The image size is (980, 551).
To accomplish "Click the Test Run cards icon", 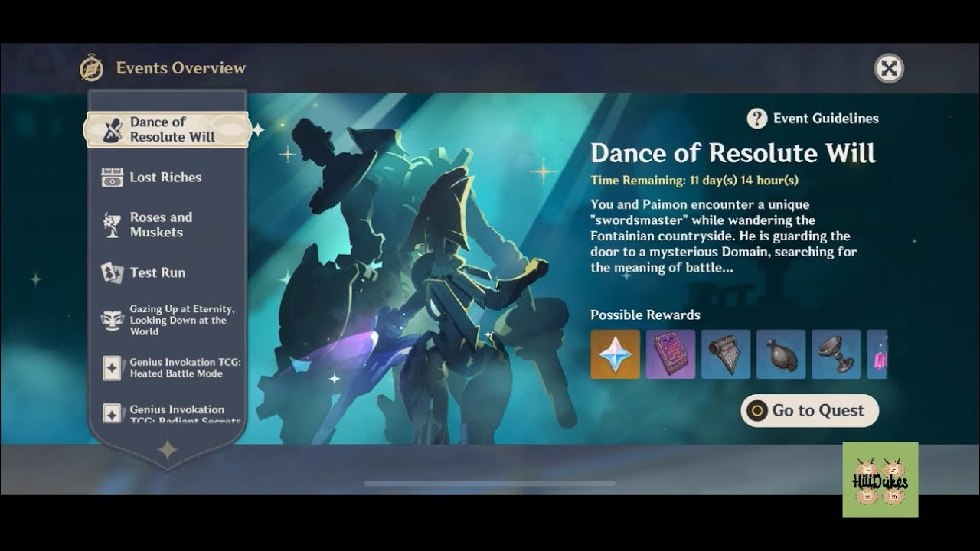I will pos(113,272).
